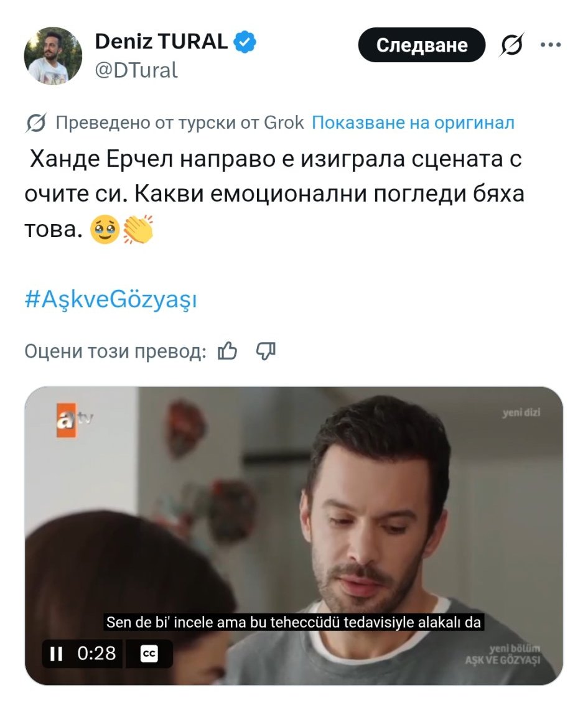Viewport: 588px width, 703px height.
Task: Click the 0:28 video timestamp
Action: pos(96,653)
